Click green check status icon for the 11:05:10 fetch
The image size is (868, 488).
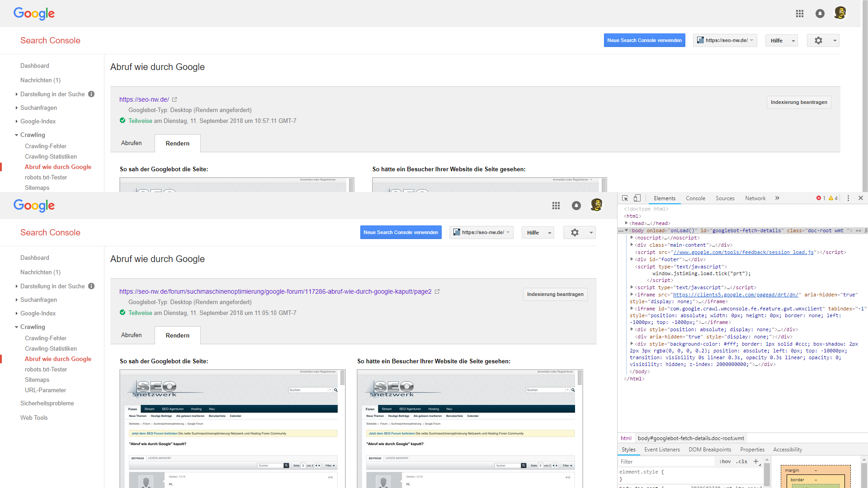123,313
